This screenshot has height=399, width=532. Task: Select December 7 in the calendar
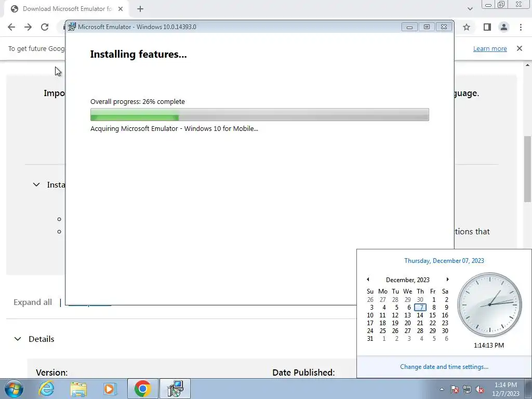420,308
